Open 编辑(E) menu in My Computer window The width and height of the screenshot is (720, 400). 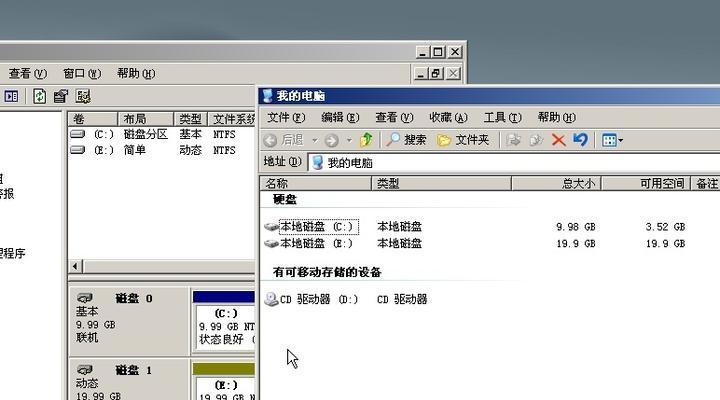(x=340, y=118)
